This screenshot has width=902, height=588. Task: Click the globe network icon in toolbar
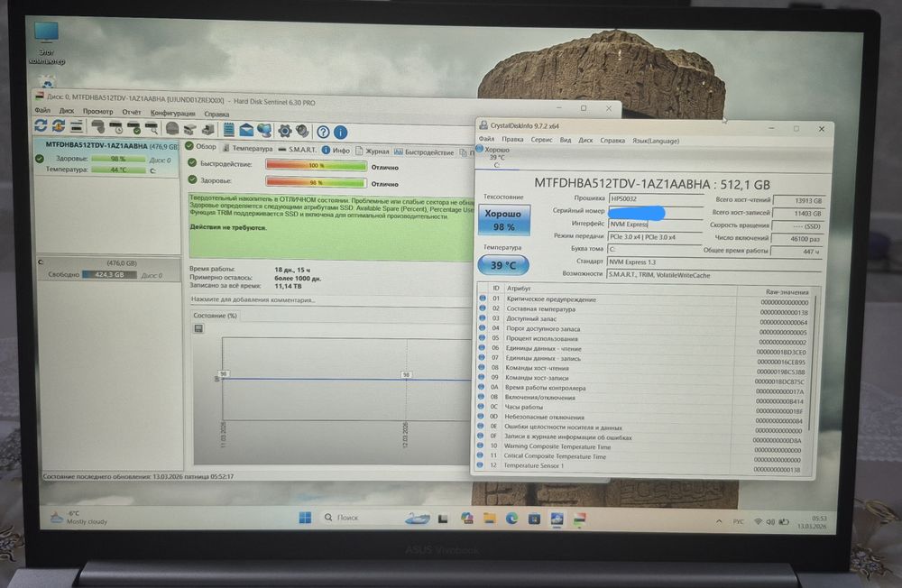pyautogui.click(x=264, y=131)
